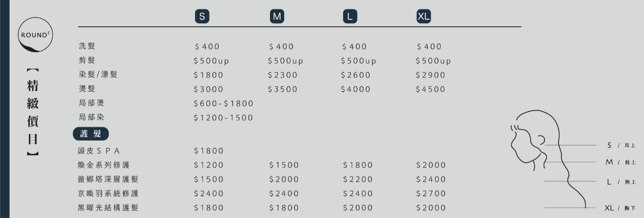Click the 染髮/漂髮 service label
This screenshot has height=218, width=644.
coord(98,75)
